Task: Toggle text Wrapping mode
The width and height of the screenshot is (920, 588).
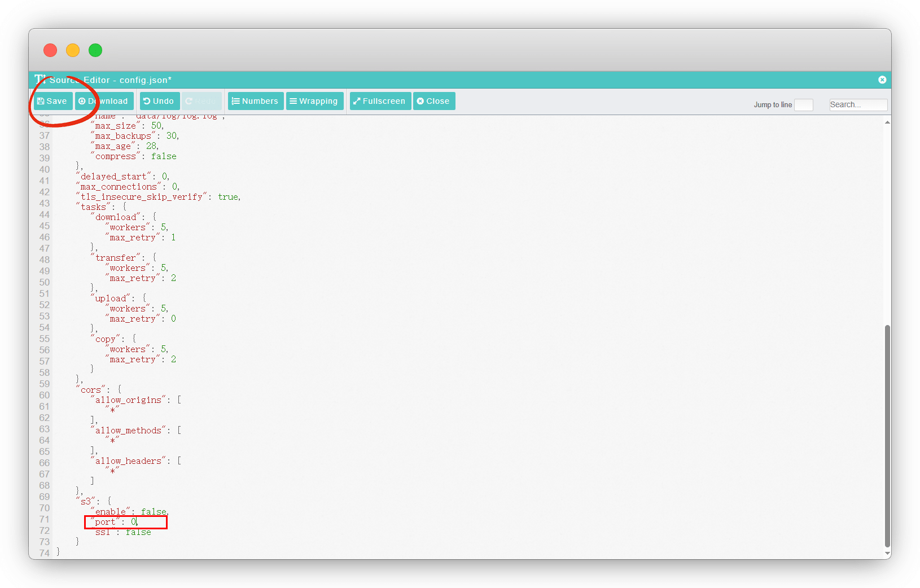Action: [x=314, y=101]
